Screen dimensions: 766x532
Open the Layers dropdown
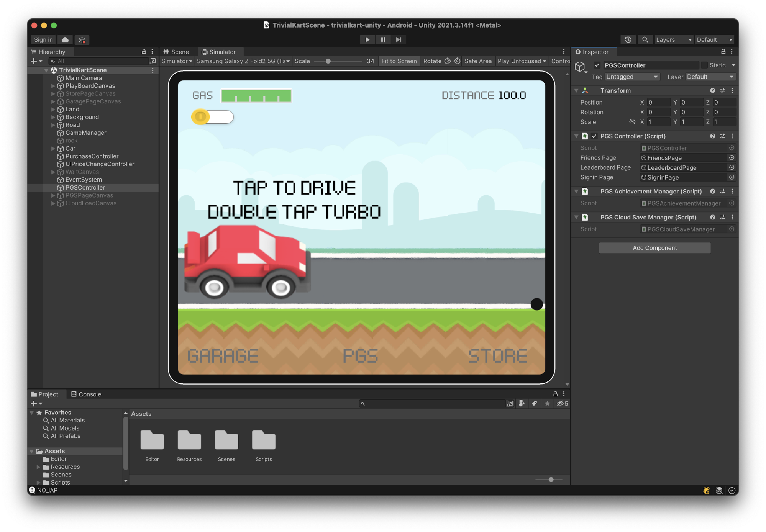click(x=673, y=39)
